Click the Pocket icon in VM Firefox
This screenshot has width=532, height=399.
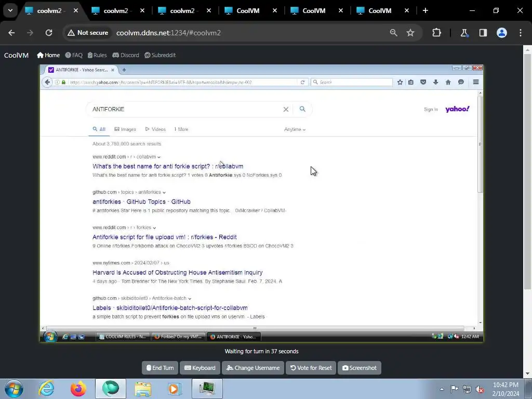point(423,82)
